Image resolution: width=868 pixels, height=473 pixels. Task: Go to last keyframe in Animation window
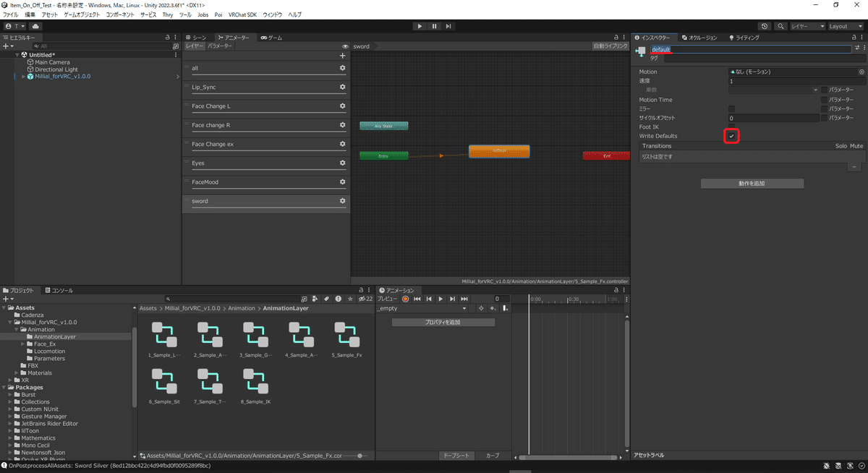(464, 299)
